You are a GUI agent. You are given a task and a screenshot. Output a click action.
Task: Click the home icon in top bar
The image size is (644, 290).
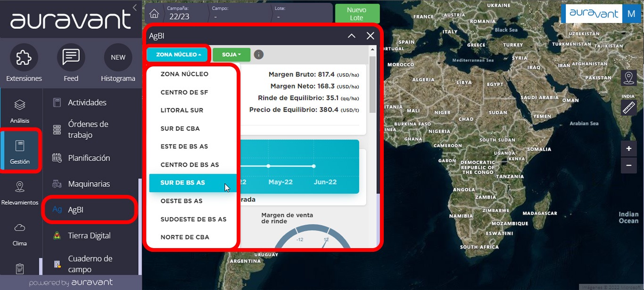[154, 14]
